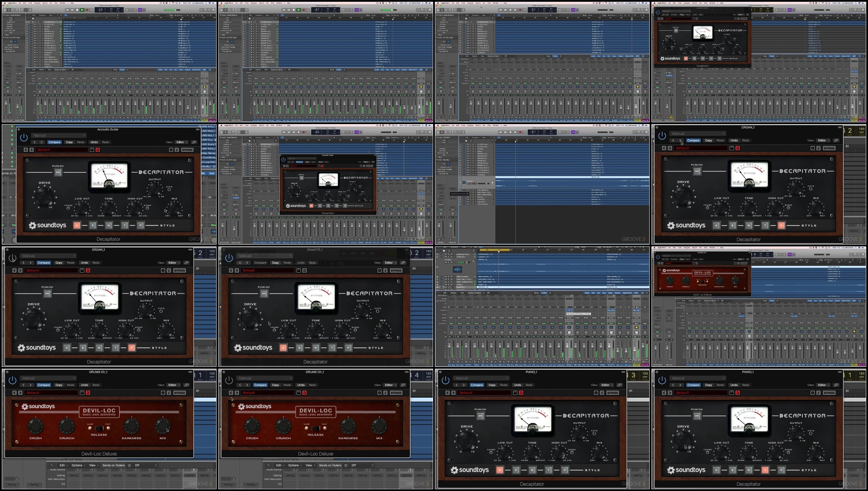Click red revert icon in large Acoustic Guitar window
This screenshot has height=491, width=868.
tap(98, 150)
